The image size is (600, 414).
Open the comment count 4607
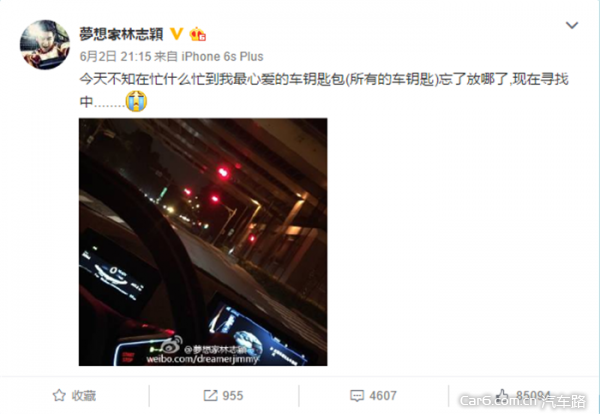(383, 396)
